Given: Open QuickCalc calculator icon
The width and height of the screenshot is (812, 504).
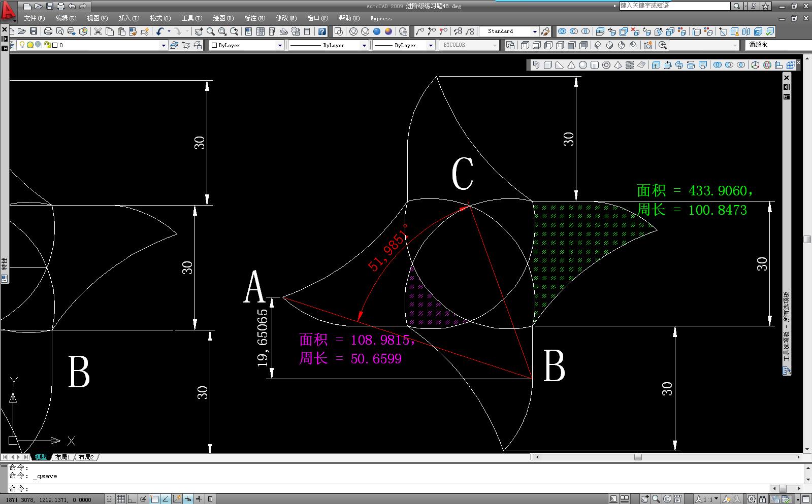Looking at the screenshot, I should point(307,31).
